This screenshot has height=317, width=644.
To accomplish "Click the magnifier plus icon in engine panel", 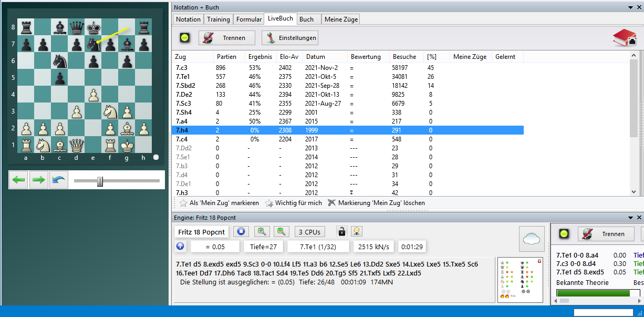I will [x=262, y=232].
